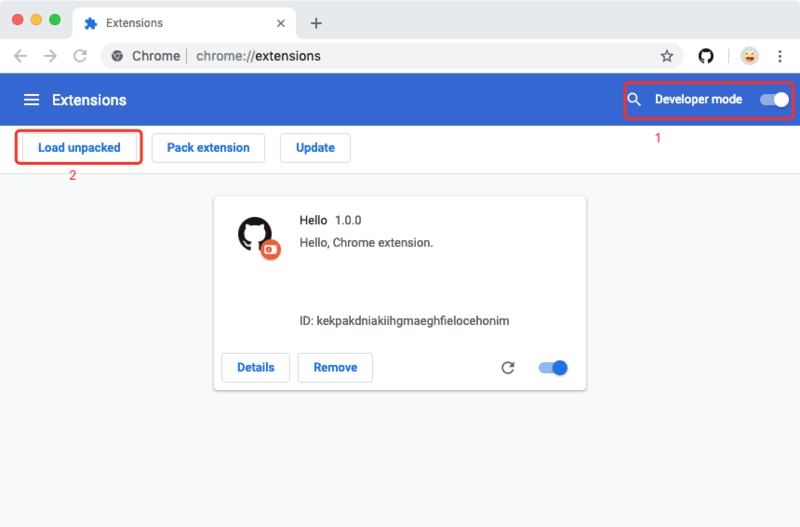The image size is (800, 527).
Task: Close the Extensions tab
Action: click(x=283, y=23)
